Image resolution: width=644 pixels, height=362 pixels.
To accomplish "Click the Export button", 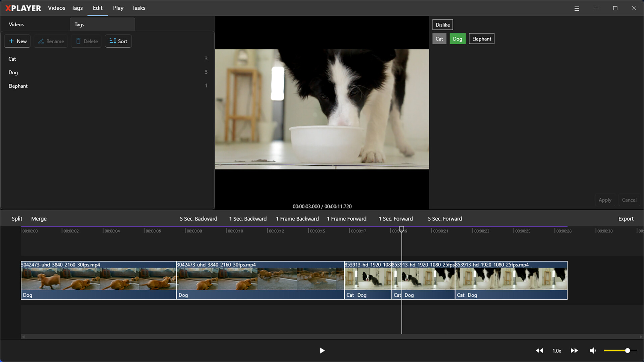I will click(626, 219).
